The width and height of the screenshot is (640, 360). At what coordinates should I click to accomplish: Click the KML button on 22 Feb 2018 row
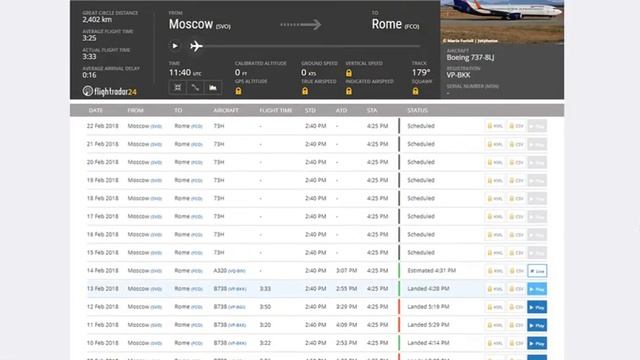click(x=495, y=126)
